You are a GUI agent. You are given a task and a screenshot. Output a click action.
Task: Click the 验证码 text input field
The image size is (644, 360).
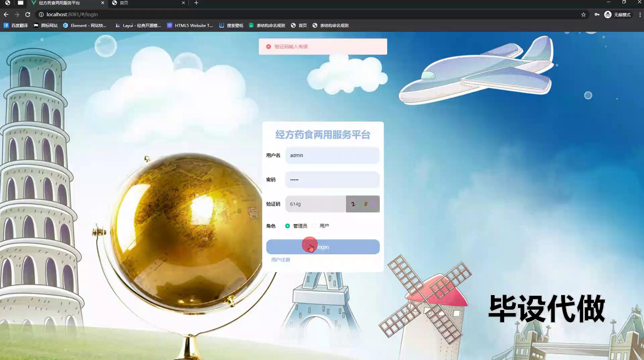click(315, 204)
